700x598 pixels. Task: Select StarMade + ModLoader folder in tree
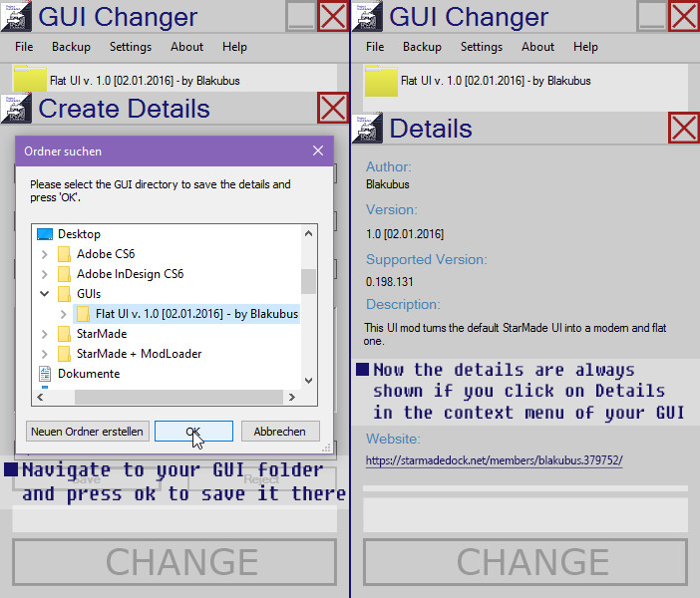(x=139, y=354)
